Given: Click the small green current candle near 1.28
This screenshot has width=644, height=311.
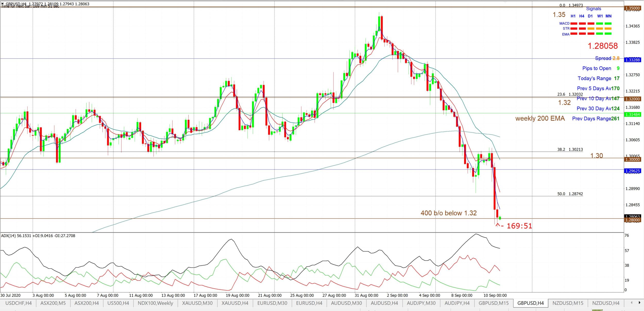Looking at the screenshot, I should tap(500, 218).
